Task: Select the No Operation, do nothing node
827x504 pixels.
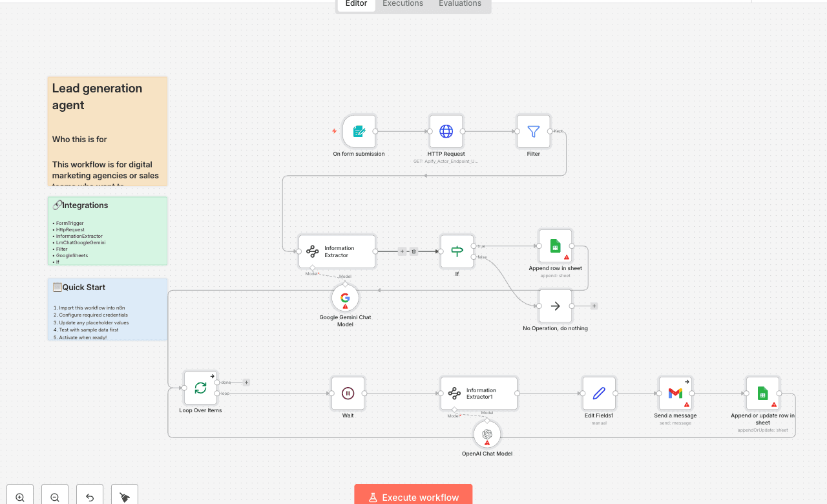Action: pyautogui.click(x=554, y=306)
